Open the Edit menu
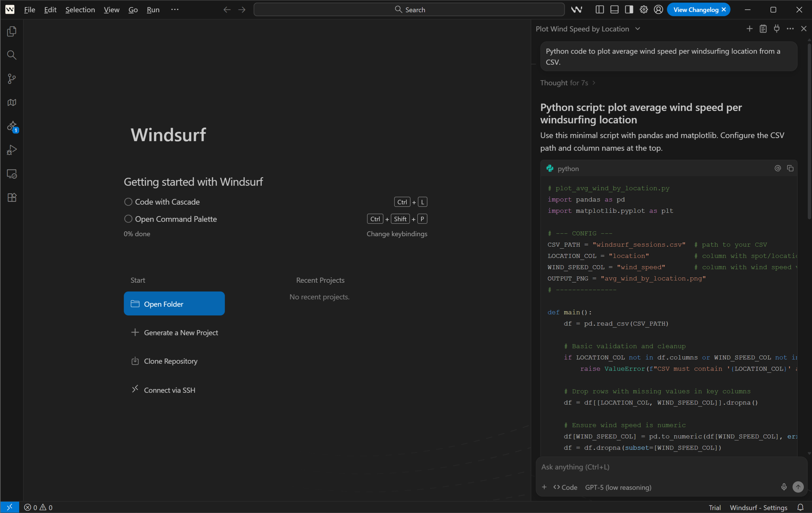 point(50,9)
